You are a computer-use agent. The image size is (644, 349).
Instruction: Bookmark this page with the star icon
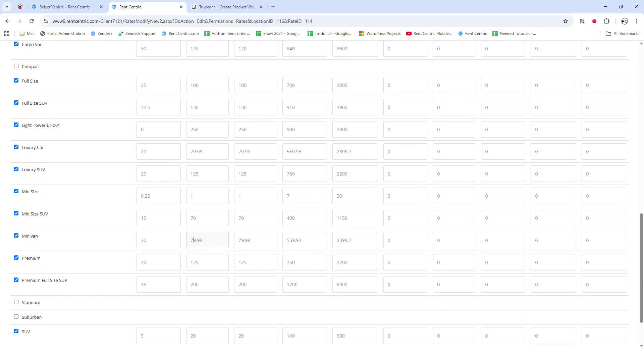tap(566, 21)
